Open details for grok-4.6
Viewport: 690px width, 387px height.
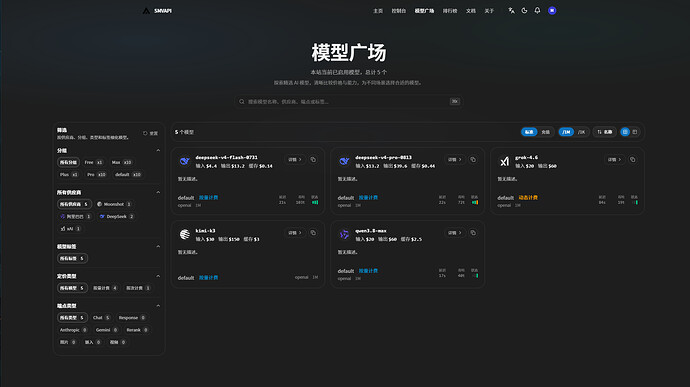(x=614, y=159)
